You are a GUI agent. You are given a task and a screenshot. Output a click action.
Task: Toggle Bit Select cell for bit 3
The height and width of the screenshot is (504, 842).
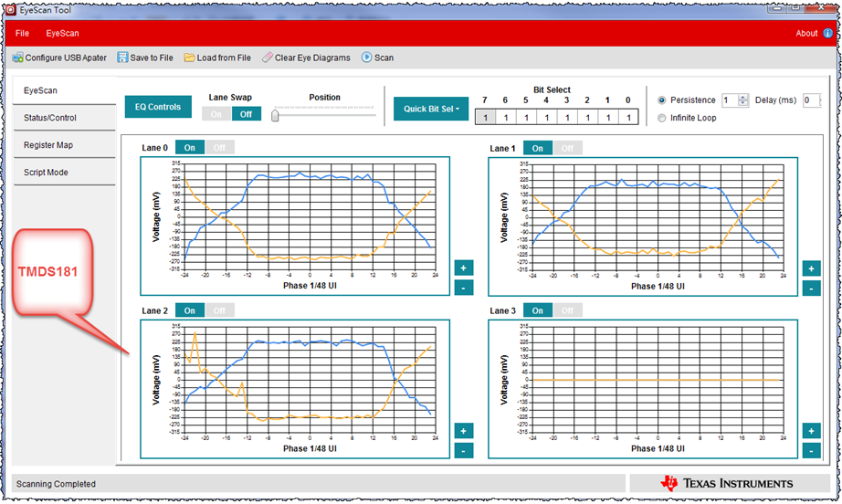567,117
